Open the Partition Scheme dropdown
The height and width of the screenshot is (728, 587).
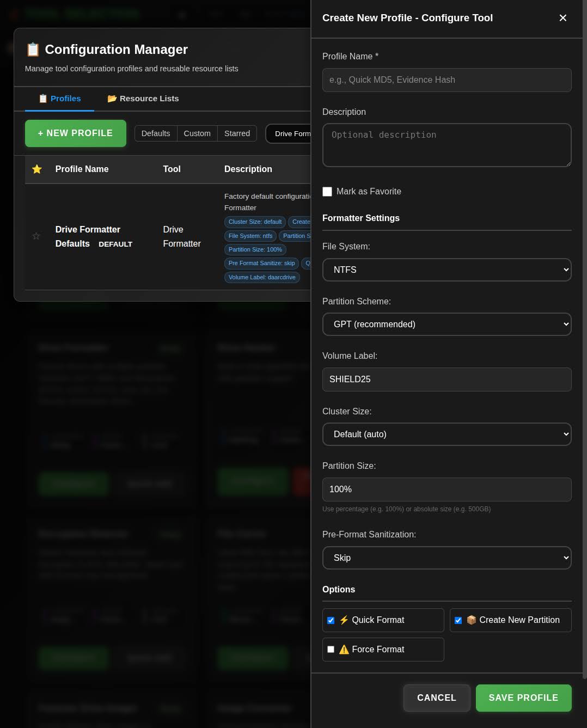447,324
